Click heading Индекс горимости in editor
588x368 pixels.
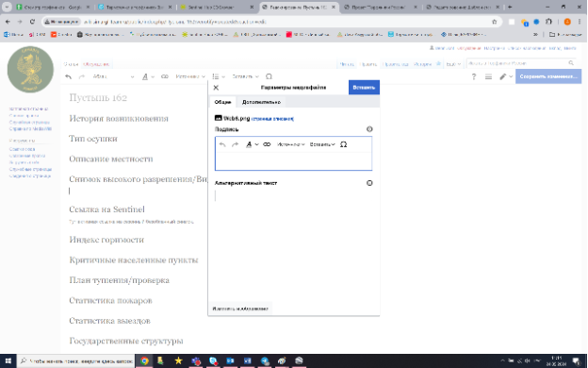tap(106, 240)
